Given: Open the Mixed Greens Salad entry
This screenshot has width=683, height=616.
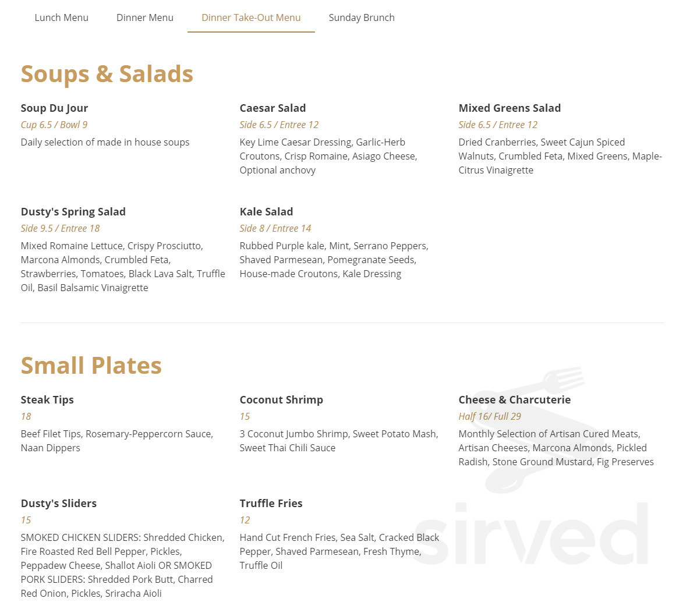Looking at the screenshot, I should click(x=509, y=108).
